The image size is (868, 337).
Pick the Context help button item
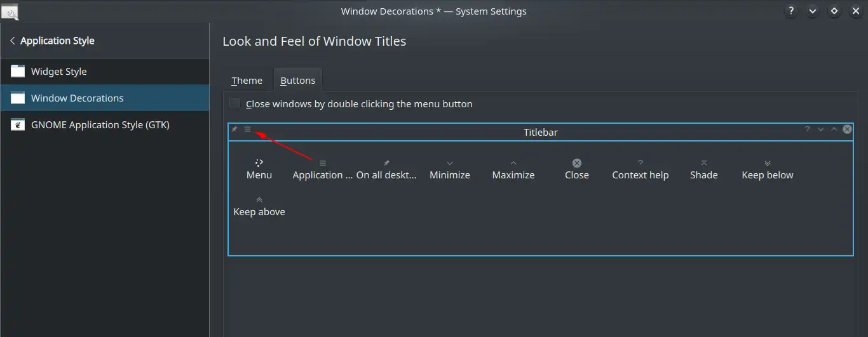pos(641,169)
